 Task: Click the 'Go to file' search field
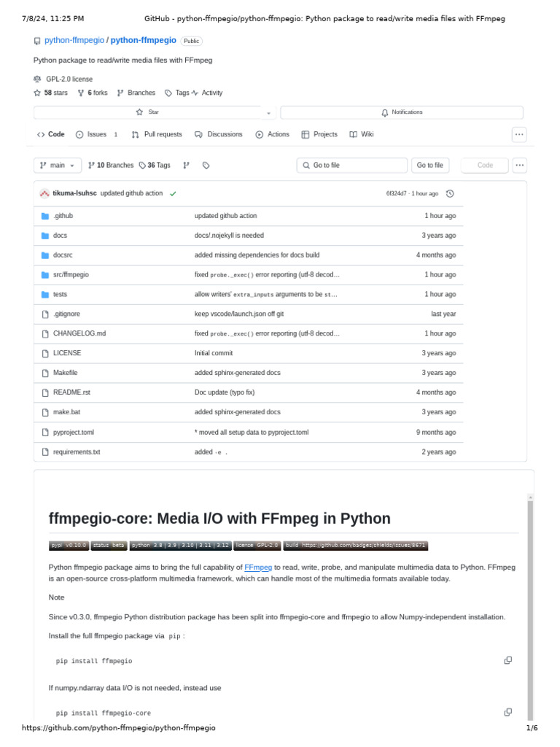pyautogui.click(x=352, y=166)
